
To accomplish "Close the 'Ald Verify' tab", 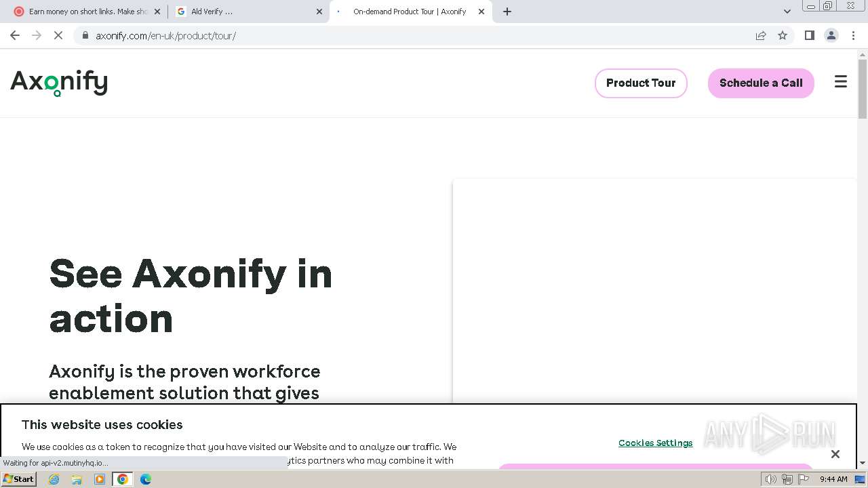I will point(319,12).
